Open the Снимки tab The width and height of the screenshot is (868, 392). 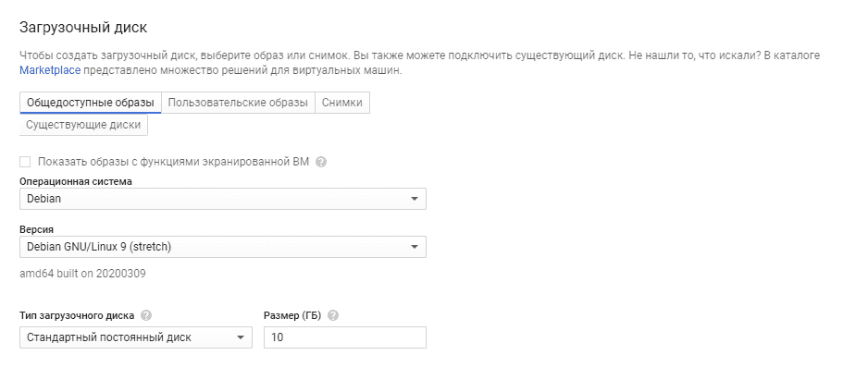[x=342, y=102]
